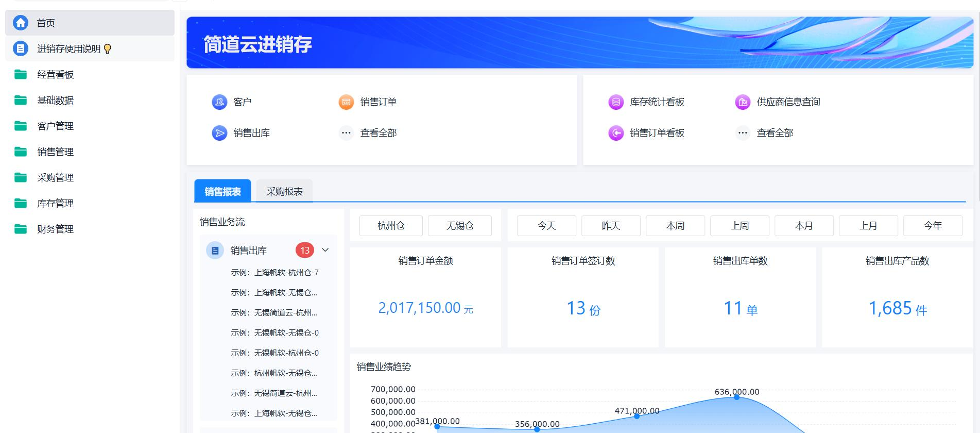
Task: Open the 销售订单 shortcut link
Action: coord(379,102)
